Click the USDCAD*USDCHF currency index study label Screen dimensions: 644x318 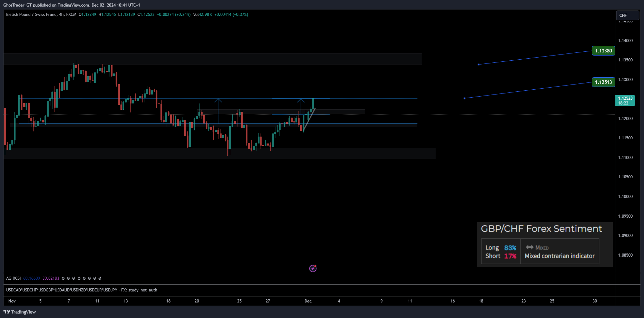point(62,290)
